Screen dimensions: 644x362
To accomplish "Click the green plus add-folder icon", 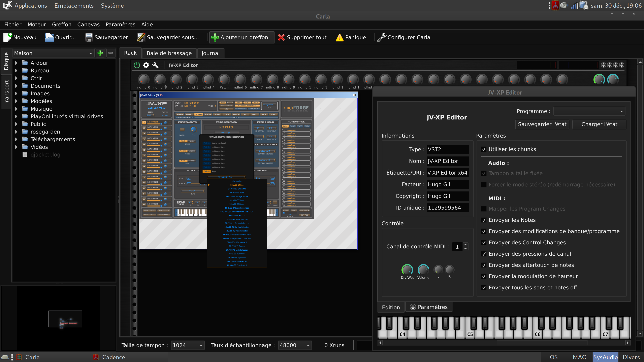I will 100,53.
